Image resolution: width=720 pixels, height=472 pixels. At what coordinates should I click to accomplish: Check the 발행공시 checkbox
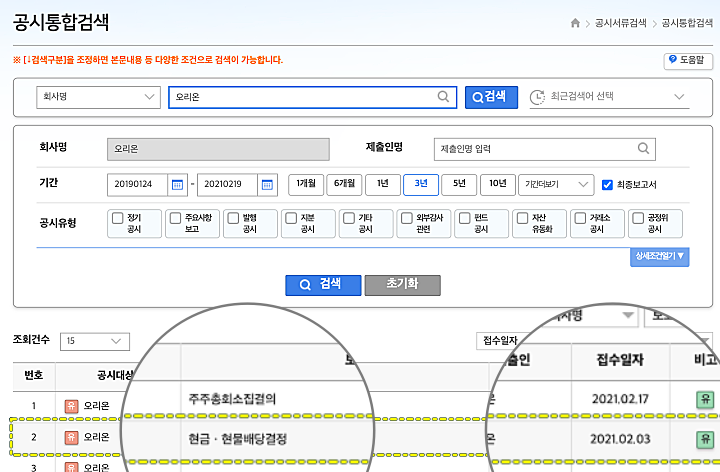tap(233, 218)
